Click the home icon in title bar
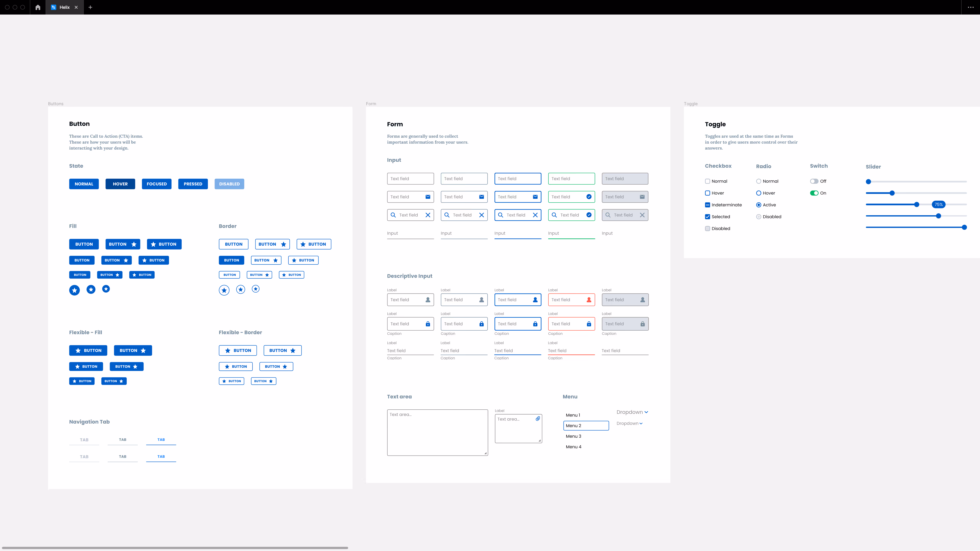This screenshot has width=980, height=551. point(38,7)
